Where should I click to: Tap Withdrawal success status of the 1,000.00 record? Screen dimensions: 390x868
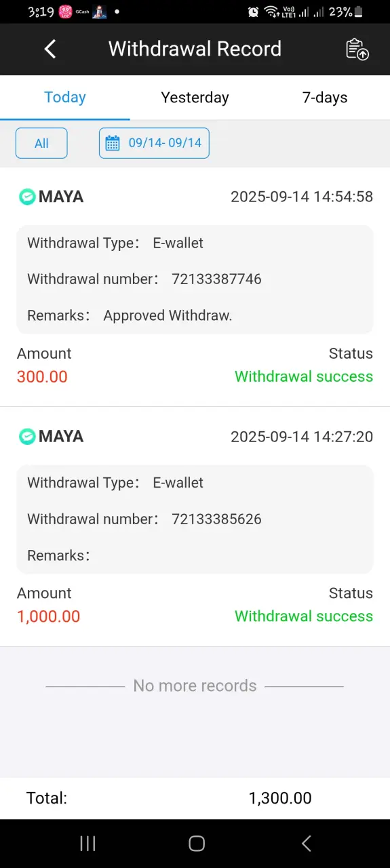point(304,616)
